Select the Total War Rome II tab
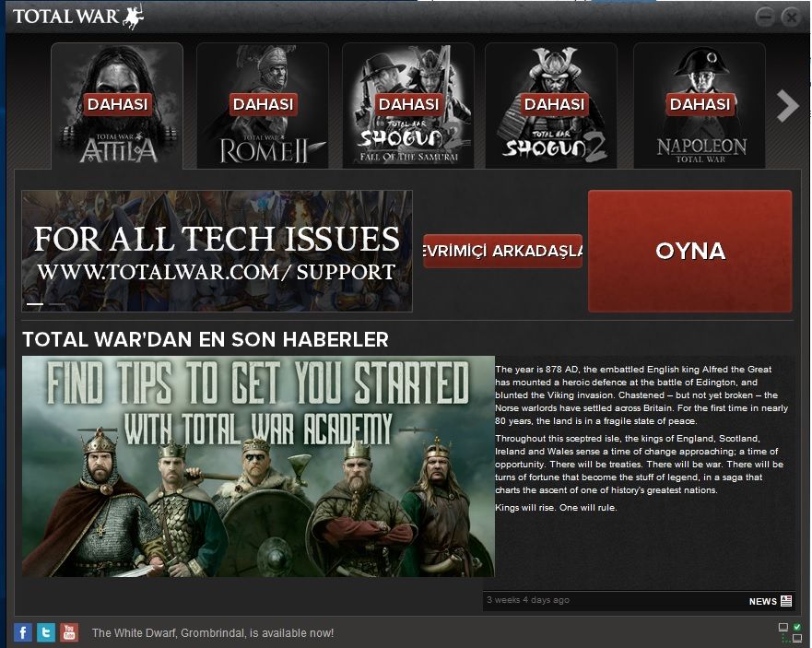This screenshot has height=648, width=812. 263,106
